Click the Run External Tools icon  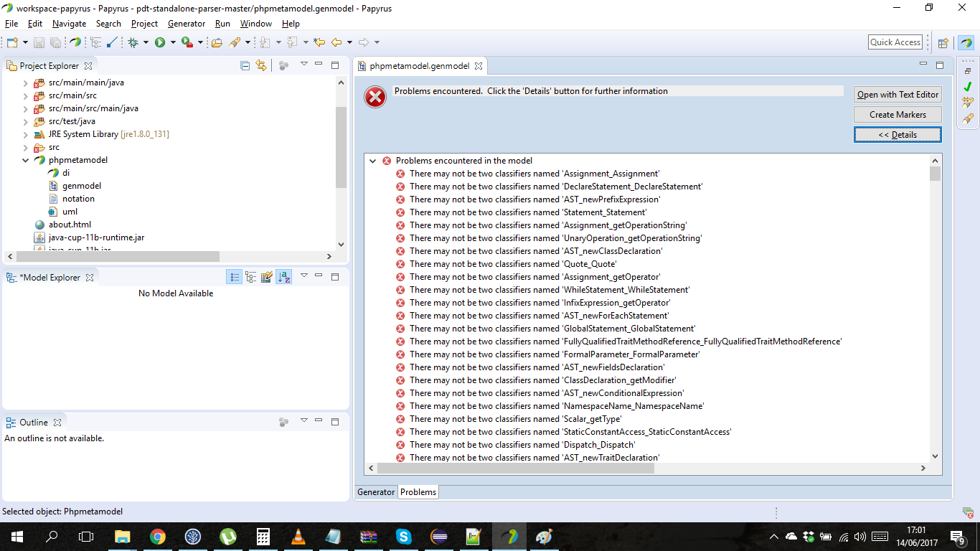tap(187, 42)
